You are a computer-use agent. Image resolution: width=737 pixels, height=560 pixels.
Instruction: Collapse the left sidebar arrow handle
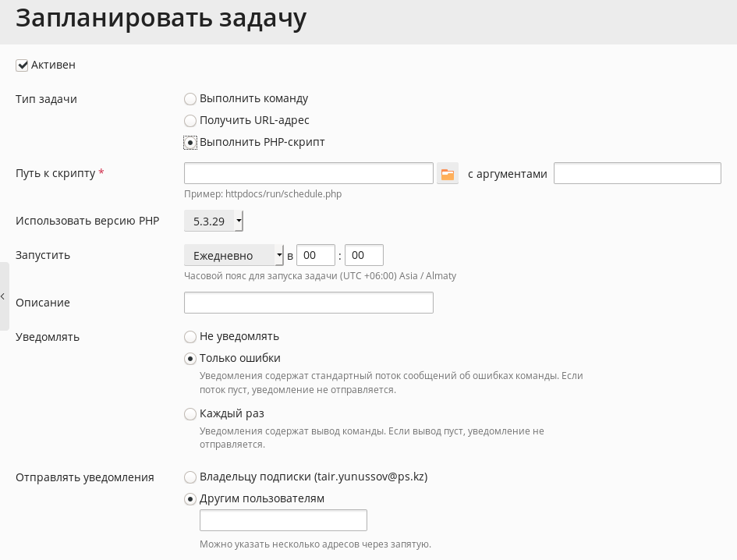pyautogui.click(x=4, y=296)
